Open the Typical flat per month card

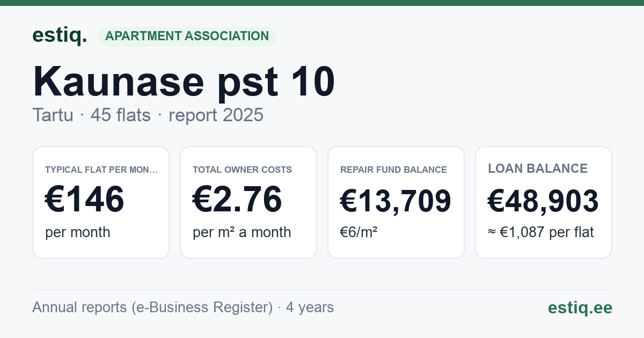point(101,202)
